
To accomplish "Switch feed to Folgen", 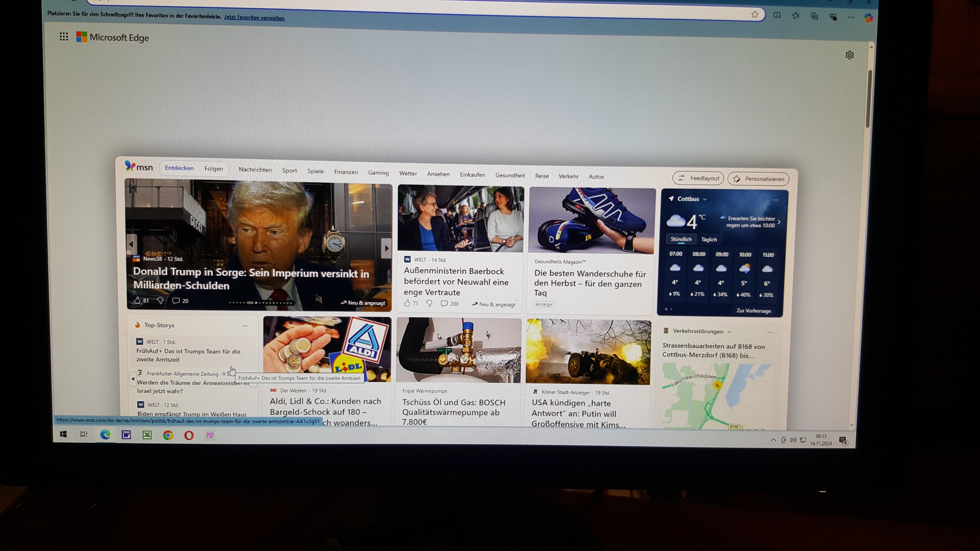I will pos(213,169).
